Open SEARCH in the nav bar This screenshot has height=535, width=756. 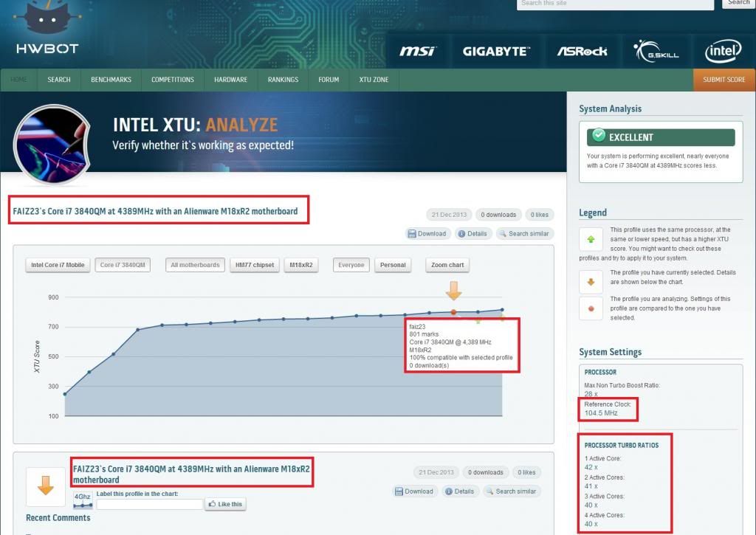(x=59, y=80)
